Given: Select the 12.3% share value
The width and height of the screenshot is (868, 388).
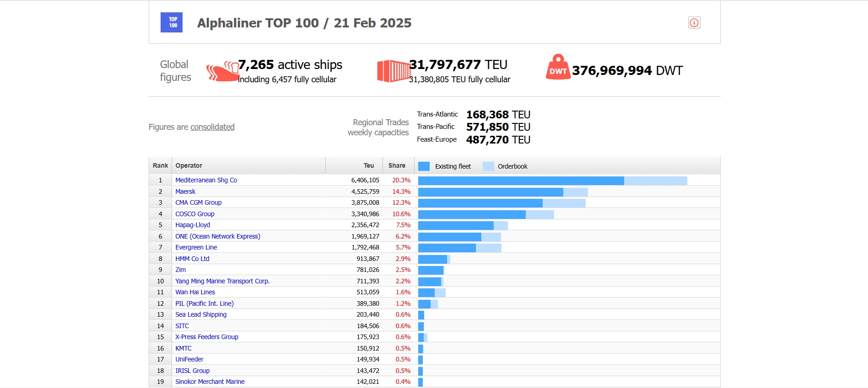Looking at the screenshot, I should (x=401, y=202).
